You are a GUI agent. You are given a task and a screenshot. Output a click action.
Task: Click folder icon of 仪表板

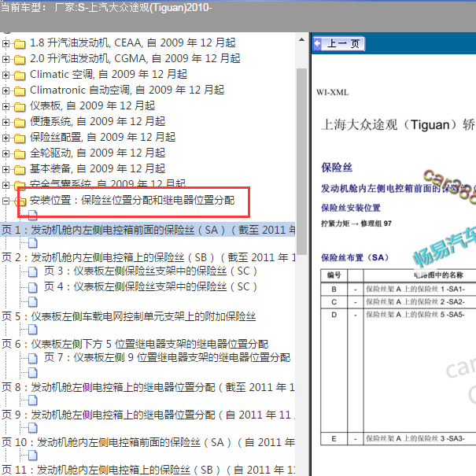click(x=20, y=107)
